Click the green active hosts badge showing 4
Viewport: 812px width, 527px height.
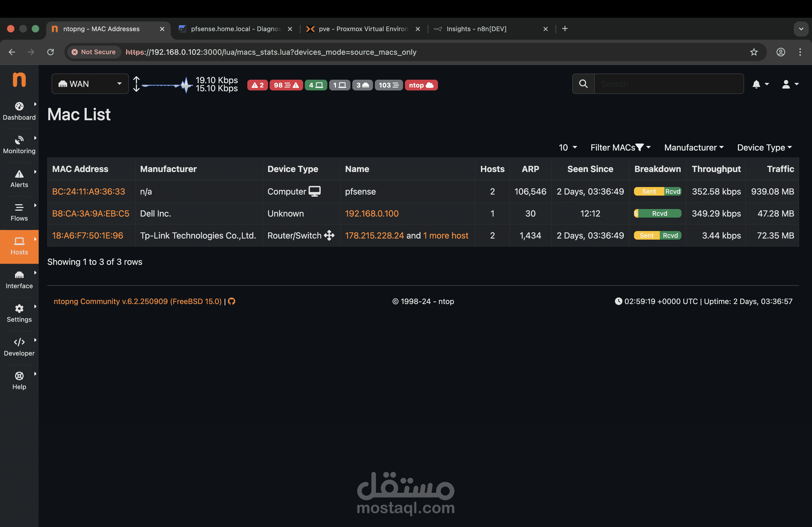[316, 85]
